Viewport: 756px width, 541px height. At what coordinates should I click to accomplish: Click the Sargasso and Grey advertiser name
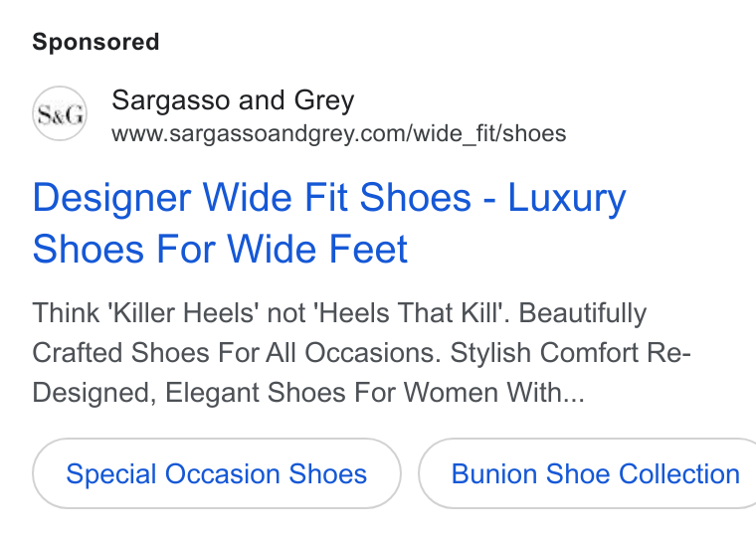pos(233,100)
